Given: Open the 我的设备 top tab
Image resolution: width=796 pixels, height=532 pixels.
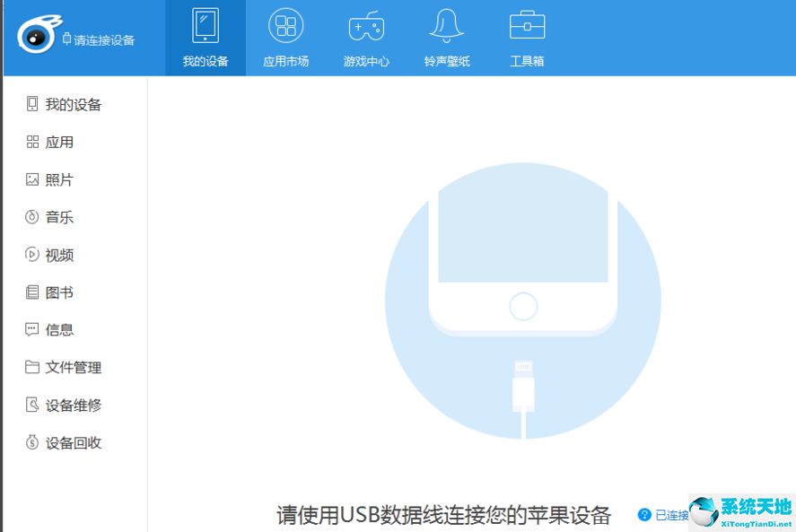Looking at the screenshot, I should tap(206, 39).
